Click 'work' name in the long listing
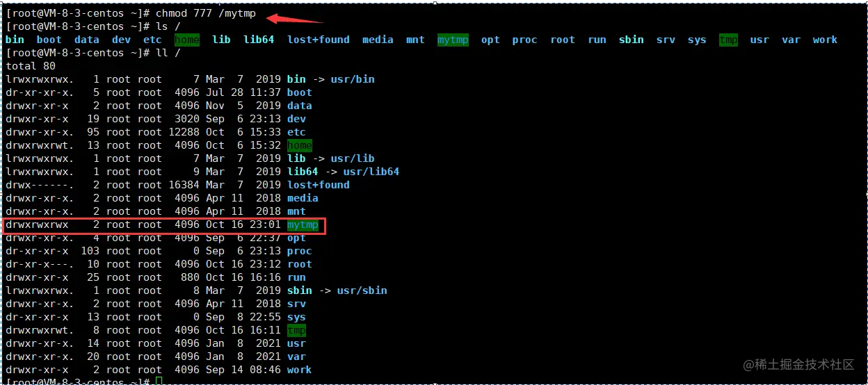Screen dimensions: 868x385 pos(300,370)
